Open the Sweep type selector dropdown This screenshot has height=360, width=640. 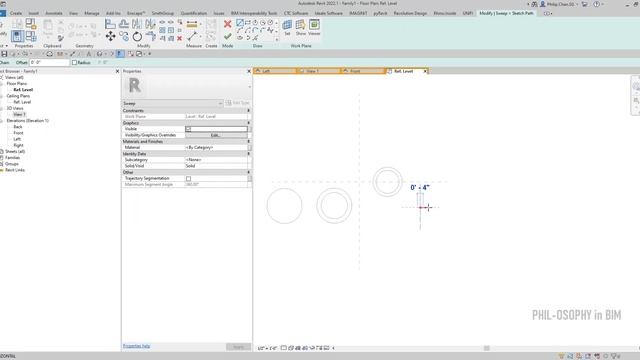pos(220,103)
